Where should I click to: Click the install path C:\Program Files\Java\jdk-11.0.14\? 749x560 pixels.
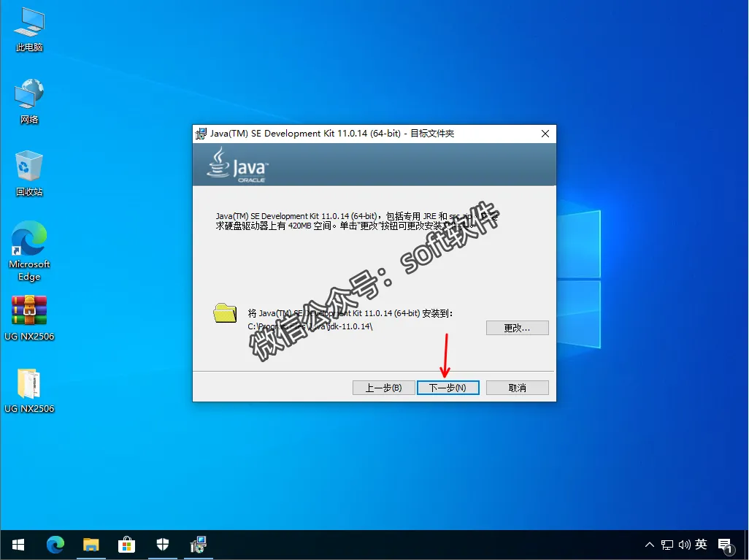(x=310, y=326)
